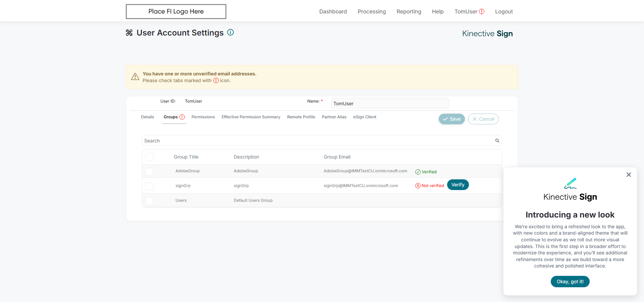The width and height of the screenshot is (644, 302).
Task: Open the Processing menu
Action: pyautogui.click(x=372, y=11)
